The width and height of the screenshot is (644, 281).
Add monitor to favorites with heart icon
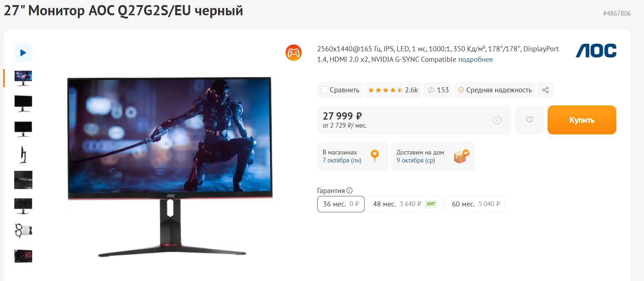coord(529,120)
